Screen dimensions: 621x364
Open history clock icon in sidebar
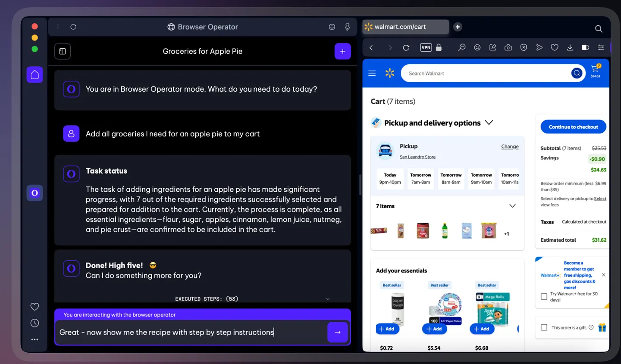(x=35, y=323)
